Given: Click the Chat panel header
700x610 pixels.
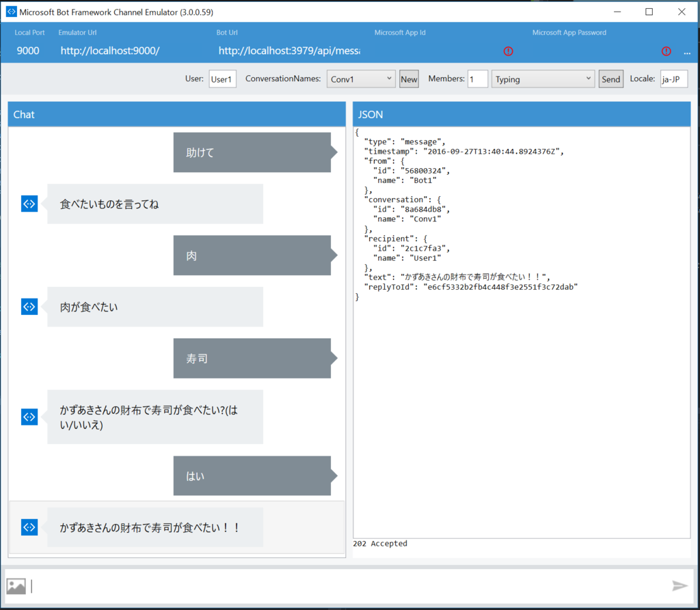Looking at the screenshot, I should point(177,114).
